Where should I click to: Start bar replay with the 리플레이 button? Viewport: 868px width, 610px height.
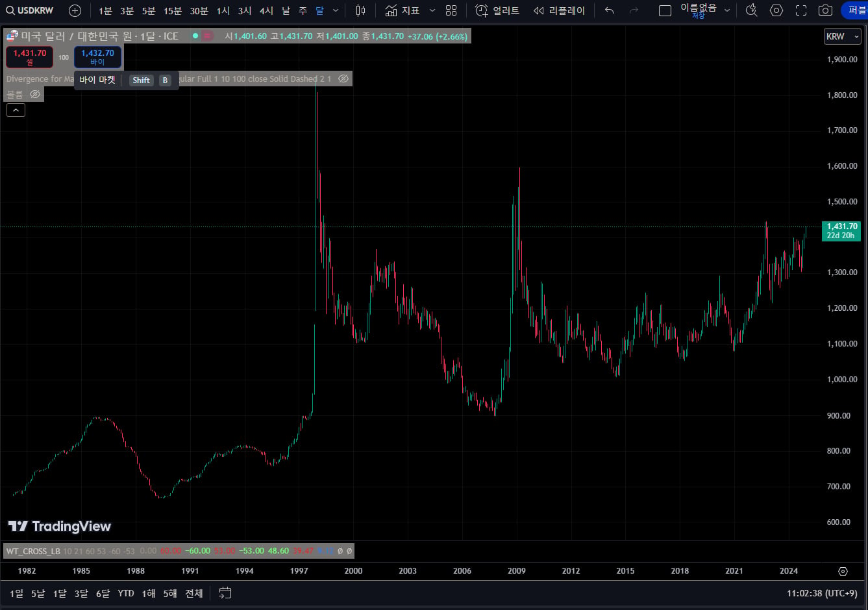tap(559, 10)
